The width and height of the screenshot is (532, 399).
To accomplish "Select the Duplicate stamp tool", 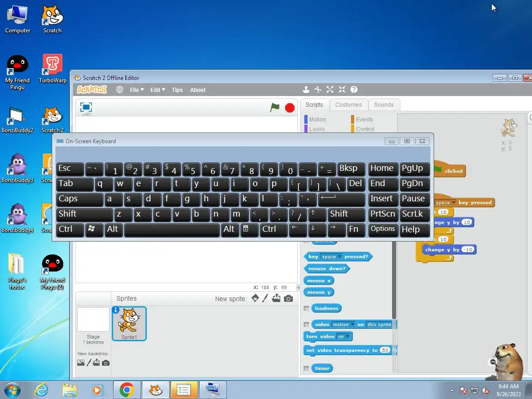I will (x=306, y=90).
